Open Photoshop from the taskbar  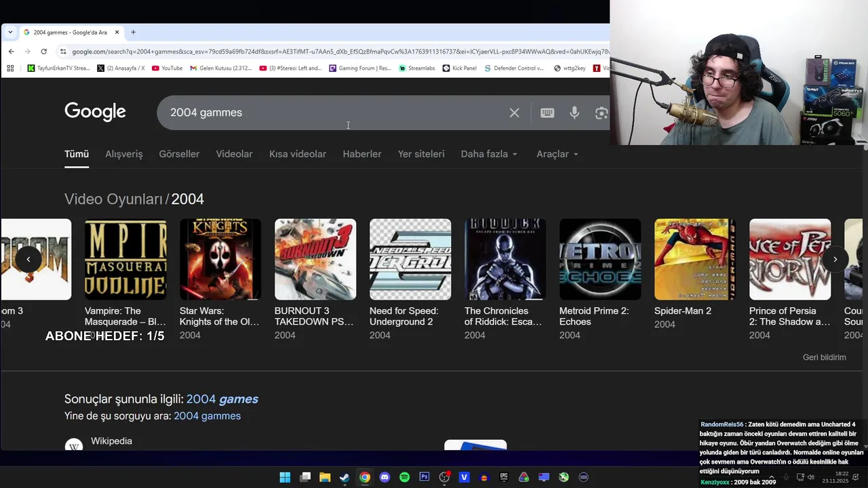tap(425, 477)
